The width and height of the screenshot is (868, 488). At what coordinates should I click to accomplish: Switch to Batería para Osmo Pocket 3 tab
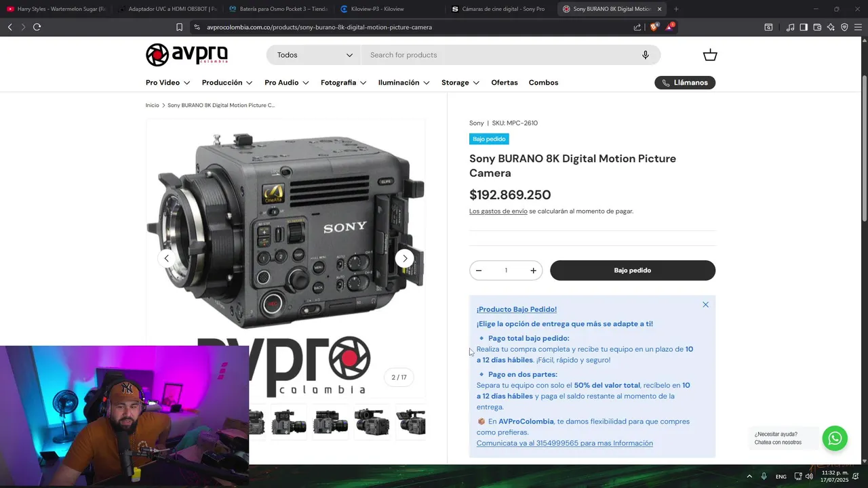[x=278, y=9]
